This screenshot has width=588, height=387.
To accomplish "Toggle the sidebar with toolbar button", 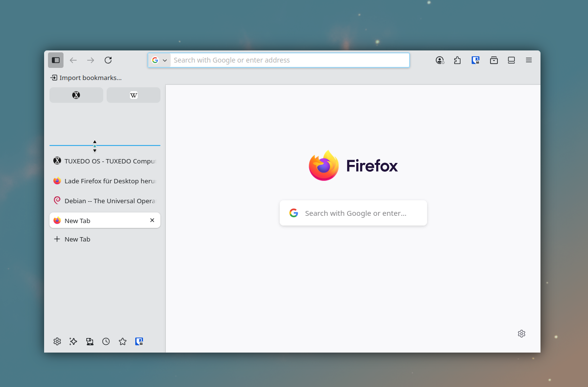I will (x=56, y=60).
